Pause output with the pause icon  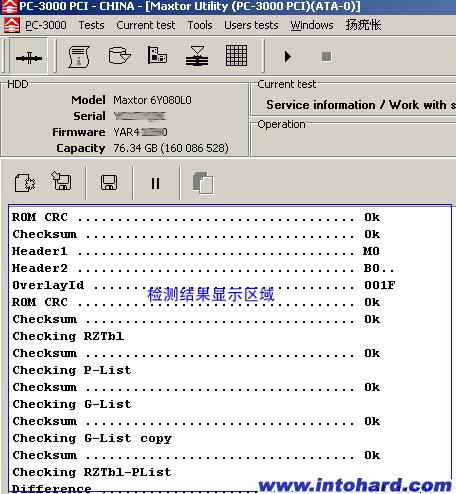155,183
